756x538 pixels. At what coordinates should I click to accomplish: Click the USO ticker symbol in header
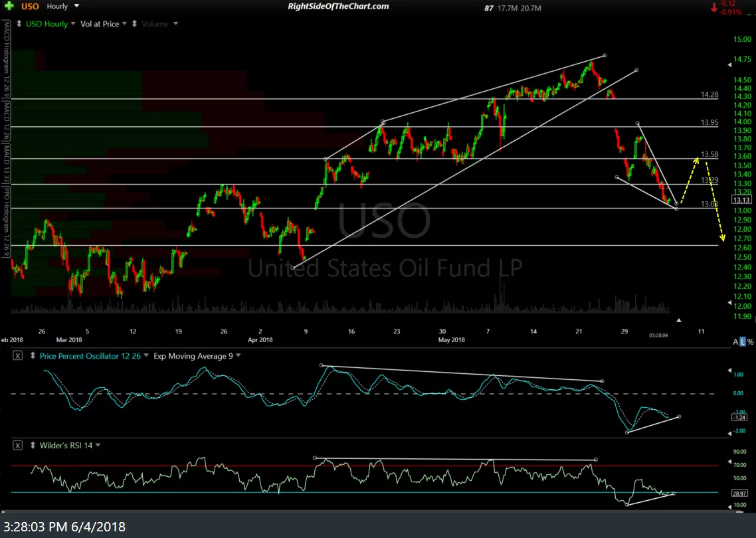click(30, 7)
